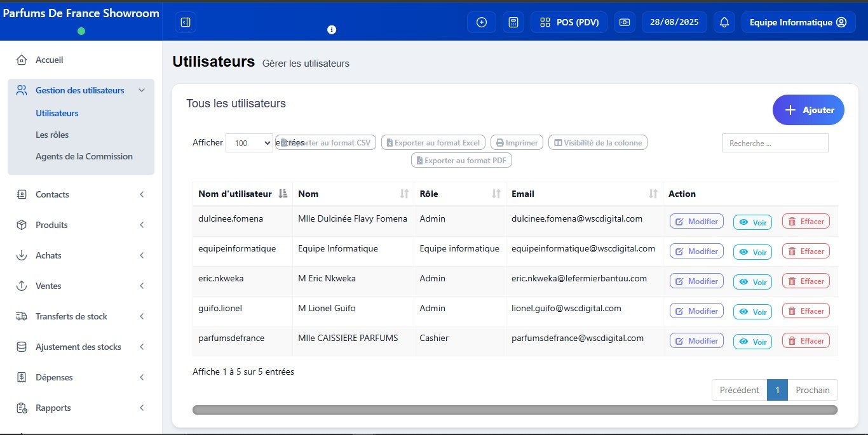Click the info icon in the header
The height and width of the screenshot is (435, 868).
point(331,30)
